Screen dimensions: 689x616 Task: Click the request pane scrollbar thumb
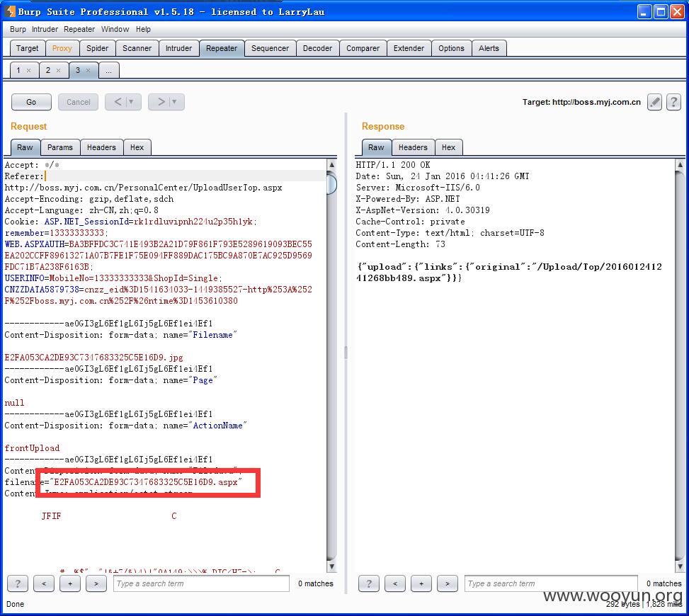point(332,184)
